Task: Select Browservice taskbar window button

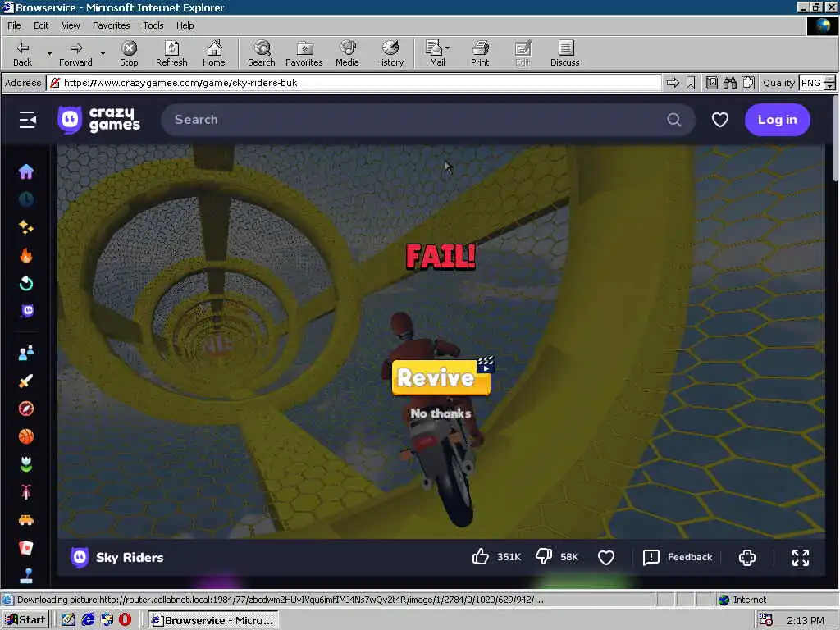Action: (x=213, y=620)
